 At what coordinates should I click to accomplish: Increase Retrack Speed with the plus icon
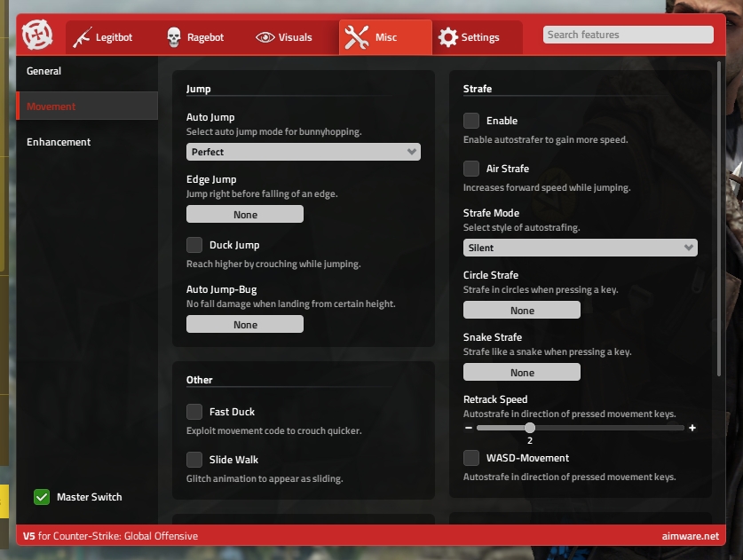pos(692,428)
